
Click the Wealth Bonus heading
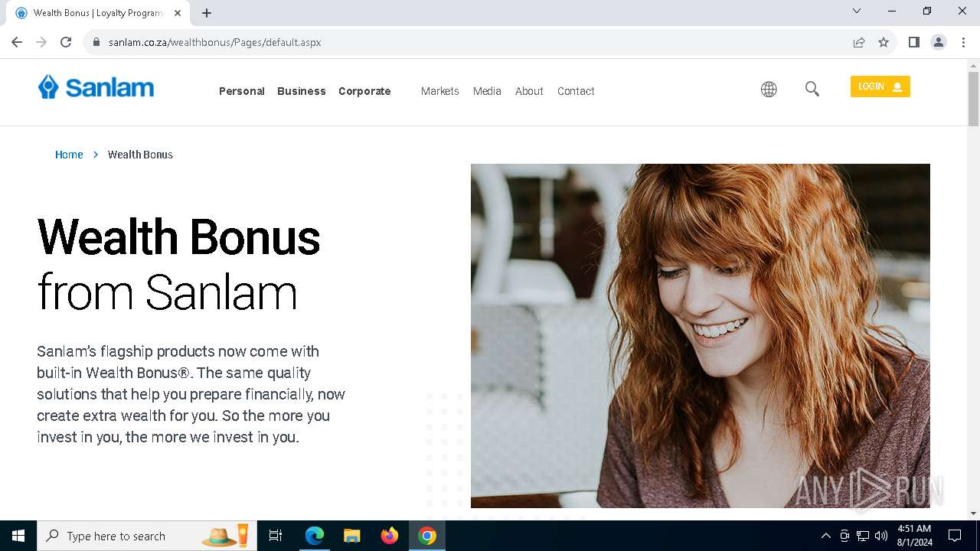pos(178,237)
